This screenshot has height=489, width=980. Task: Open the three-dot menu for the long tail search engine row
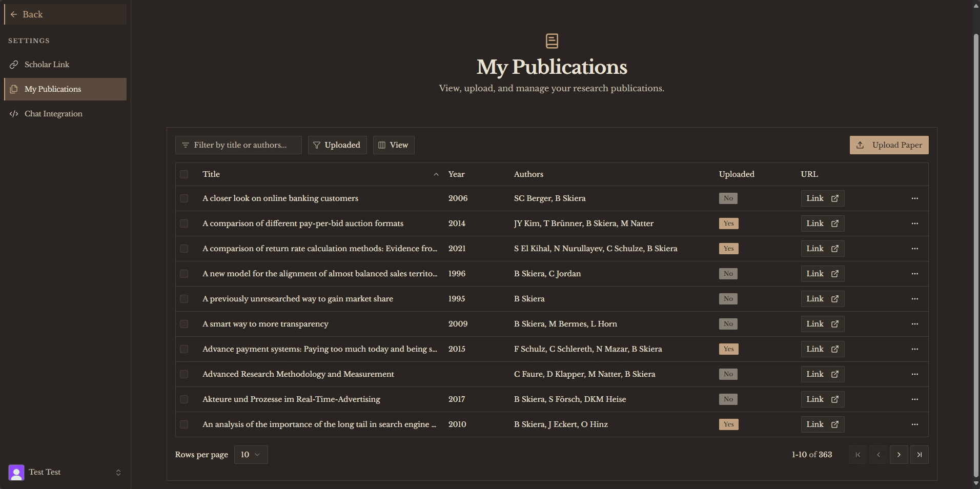click(x=915, y=424)
